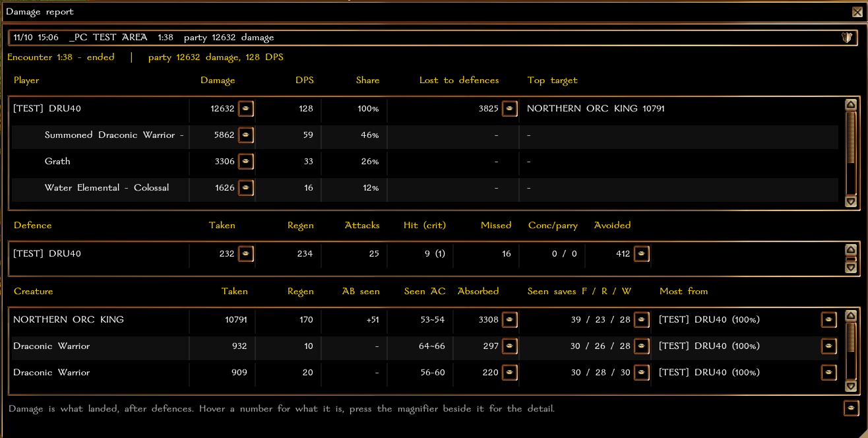Show absorbed detail for 3308 value
The width and height of the screenshot is (868, 438).
point(510,319)
